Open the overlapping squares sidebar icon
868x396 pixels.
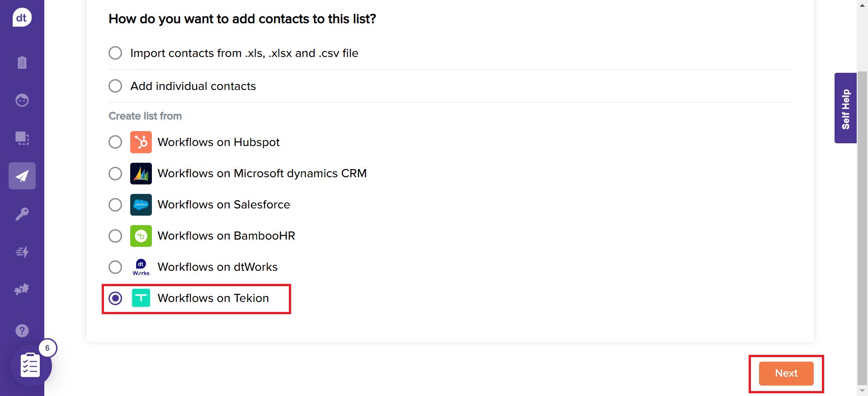tap(22, 138)
